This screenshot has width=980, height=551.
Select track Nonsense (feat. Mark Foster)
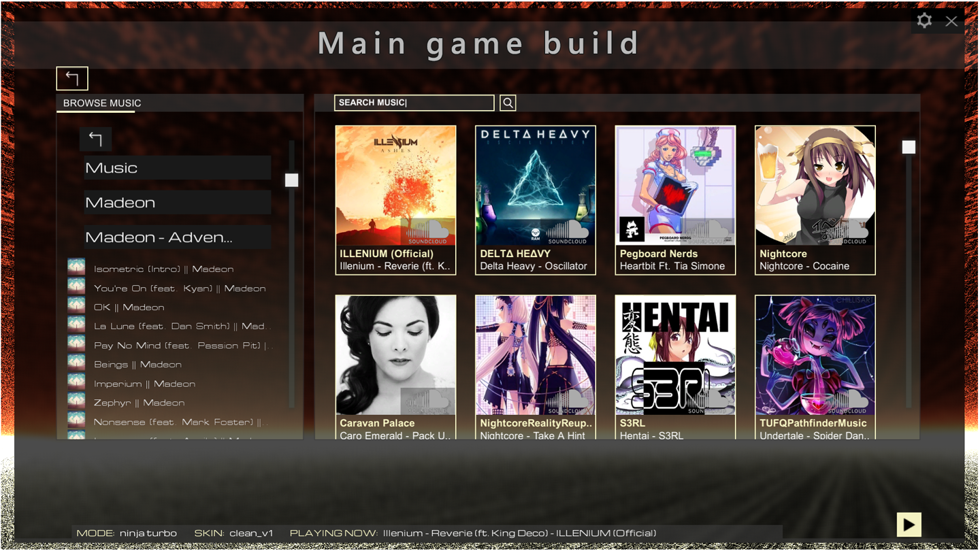[181, 422]
